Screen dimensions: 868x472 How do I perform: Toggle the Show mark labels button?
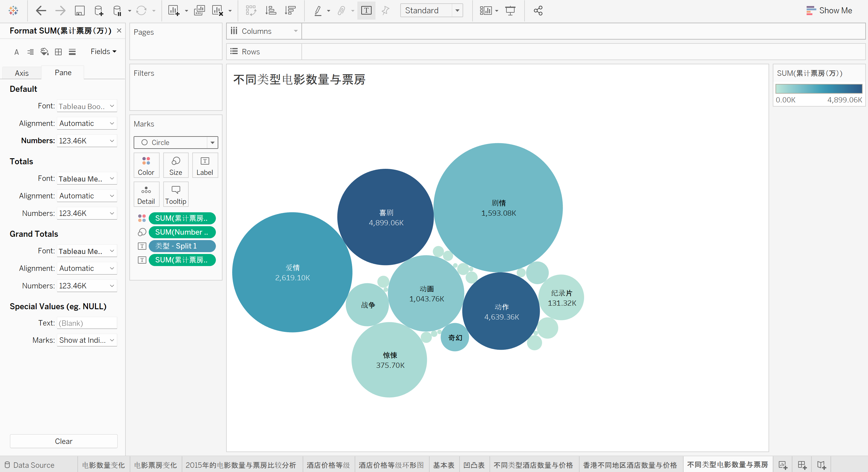[x=366, y=11]
